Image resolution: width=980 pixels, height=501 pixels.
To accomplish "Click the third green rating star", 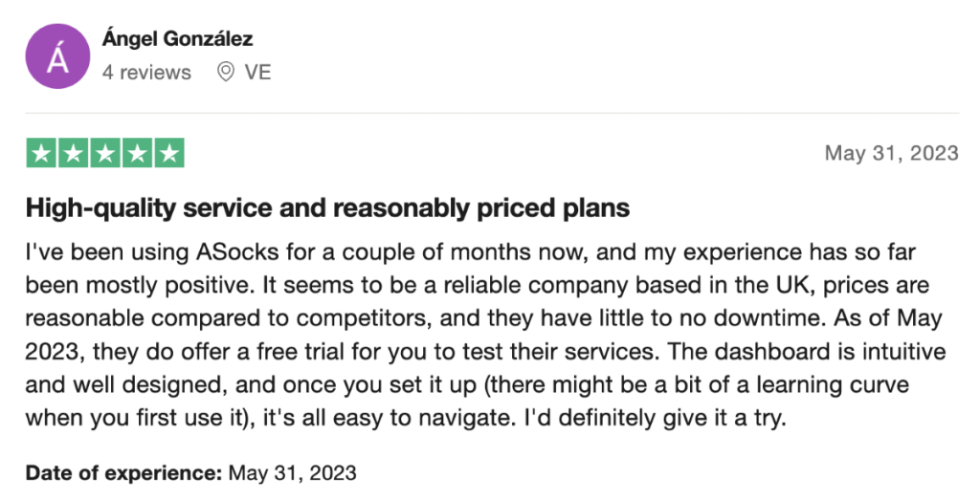I will [105, 153].
